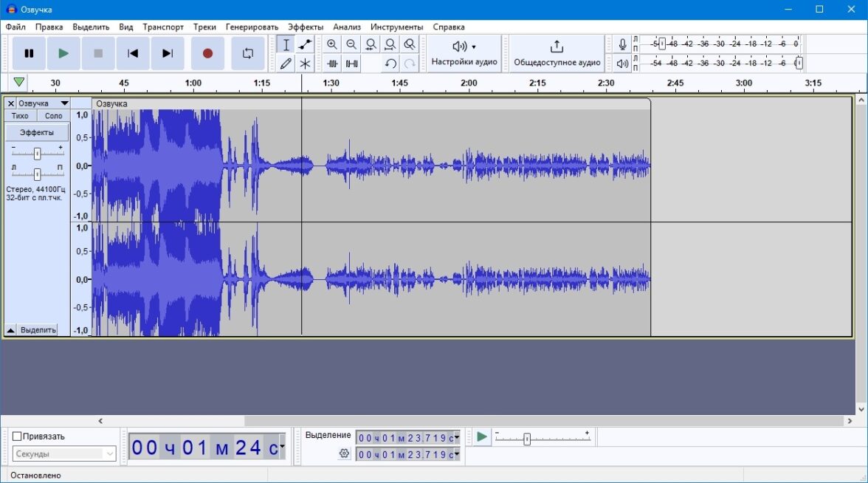Zoom in on the waveform
868x483 pixels.
point(332,45)
